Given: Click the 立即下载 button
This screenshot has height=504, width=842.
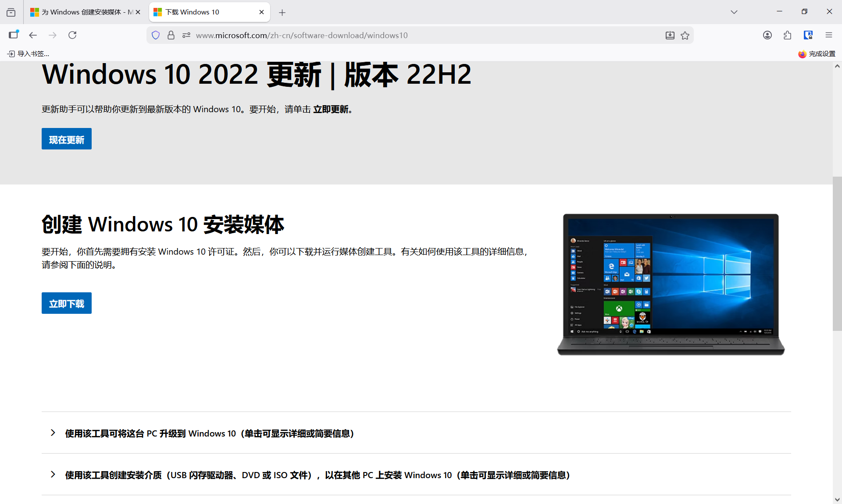Looking at the screenshot, I should pyautogui.click(x=67, y=303).
